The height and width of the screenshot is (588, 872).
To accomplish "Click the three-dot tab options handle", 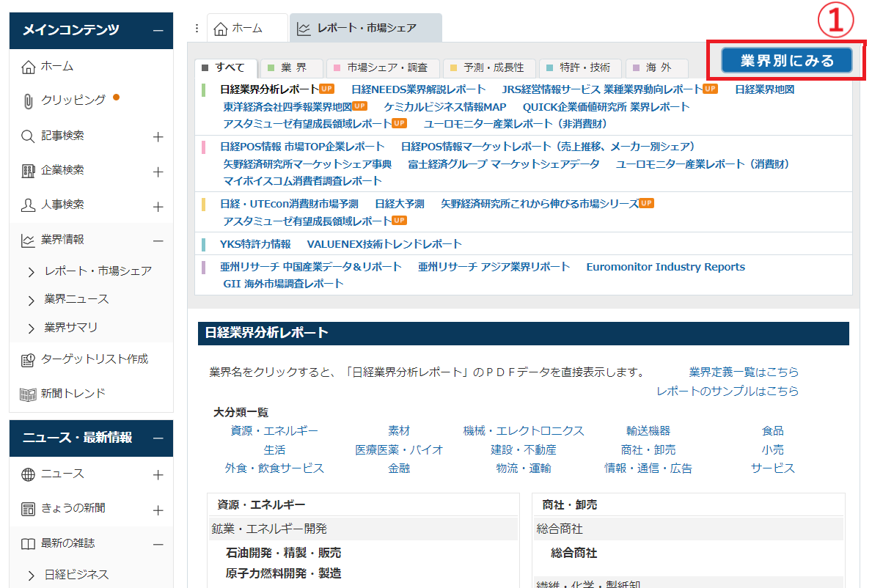I will click(197, 29).
